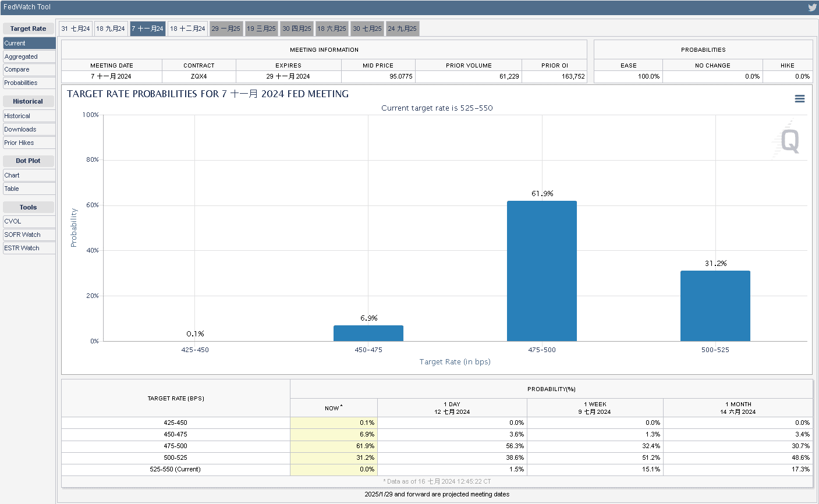Click the 51.2% 1 WEEK cell

click(595, 457)
